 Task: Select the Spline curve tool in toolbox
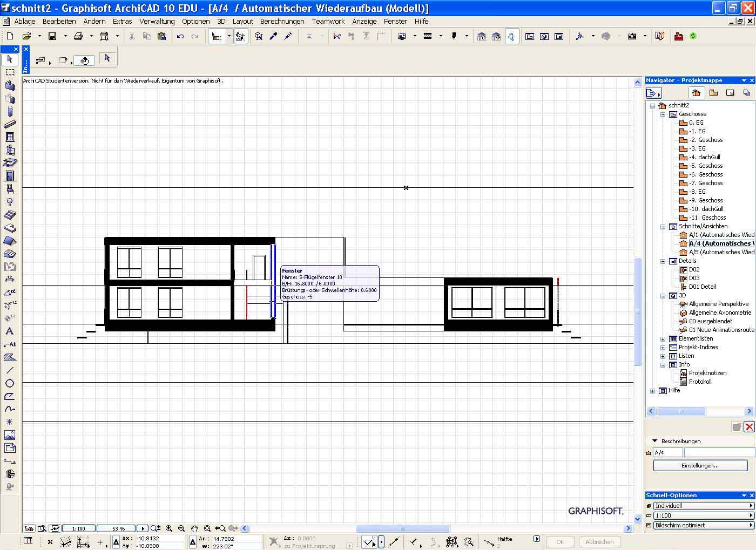(x=10, y=409)
